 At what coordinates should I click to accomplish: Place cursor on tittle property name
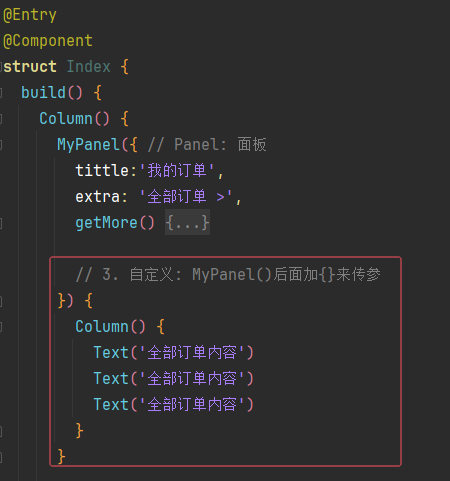point(102,171)
